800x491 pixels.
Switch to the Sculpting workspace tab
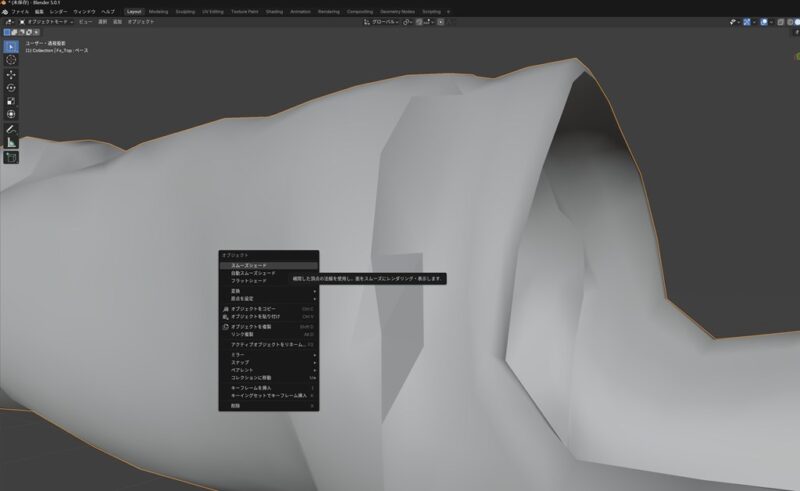point(185,11)
